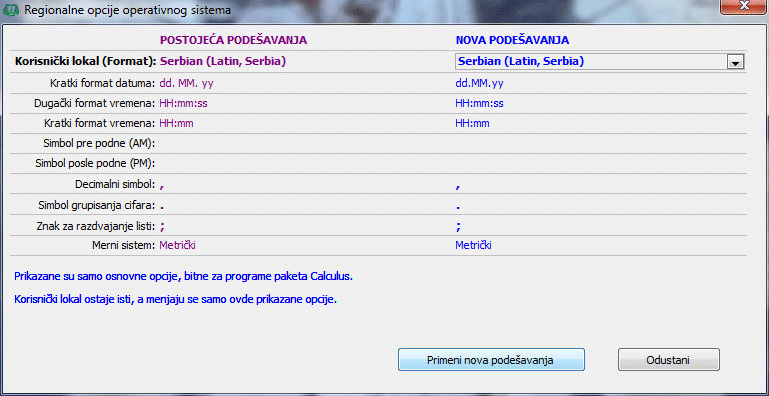Click the Znak za razdvajanje listi label
Screen dimensions: 769x396
point(97,226)
